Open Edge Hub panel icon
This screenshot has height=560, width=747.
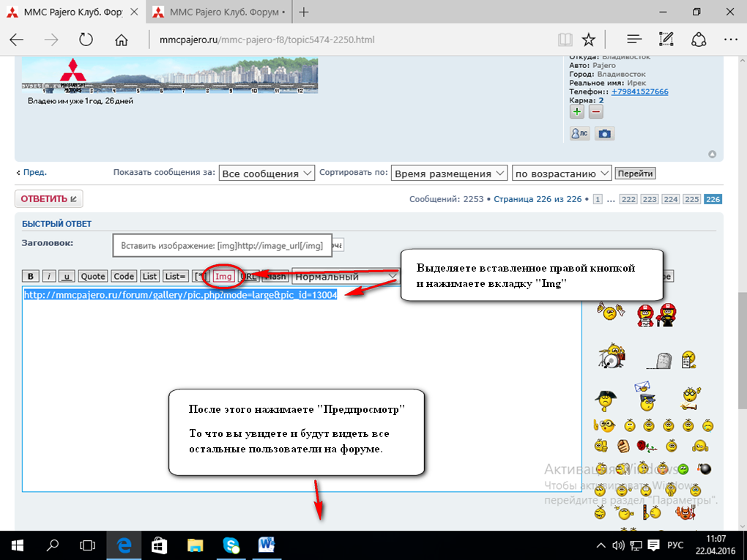click(634, 40)
